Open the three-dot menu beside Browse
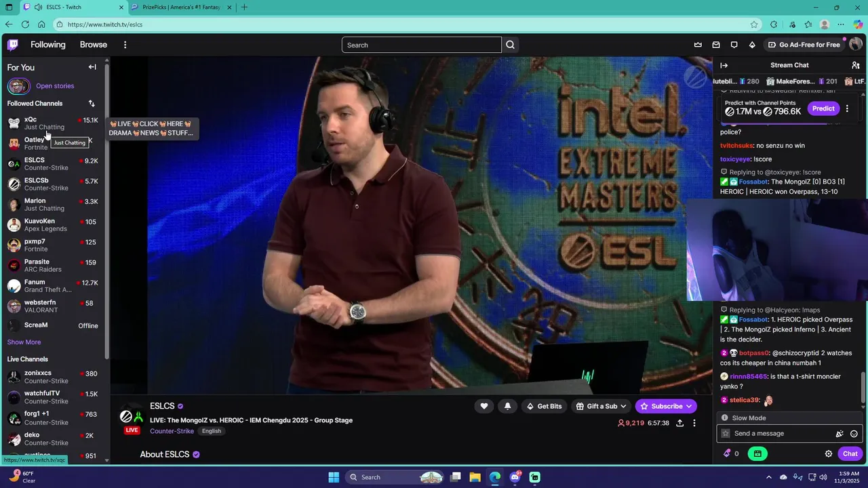This screenshot has height=488, width=868. pos(125,45)
